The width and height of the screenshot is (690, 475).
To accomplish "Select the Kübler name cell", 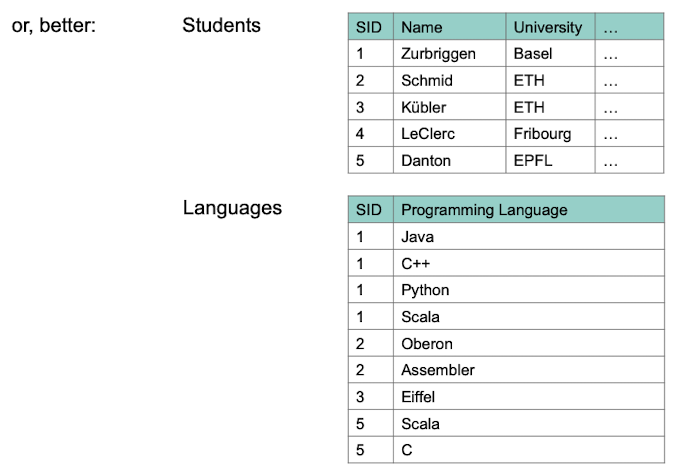I will click(x=423, y=107).
